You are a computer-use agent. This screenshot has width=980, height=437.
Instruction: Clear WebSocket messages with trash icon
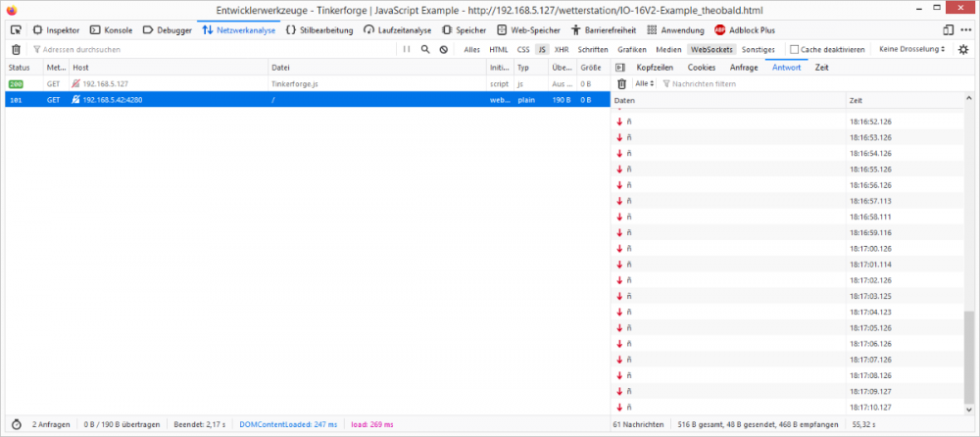(x=620, y=84)
